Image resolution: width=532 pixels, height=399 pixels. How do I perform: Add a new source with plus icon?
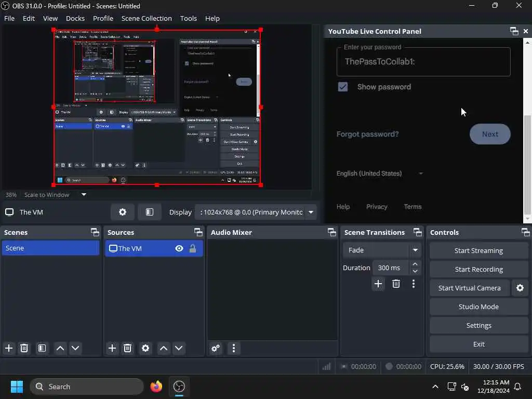[x=112, y=348]
